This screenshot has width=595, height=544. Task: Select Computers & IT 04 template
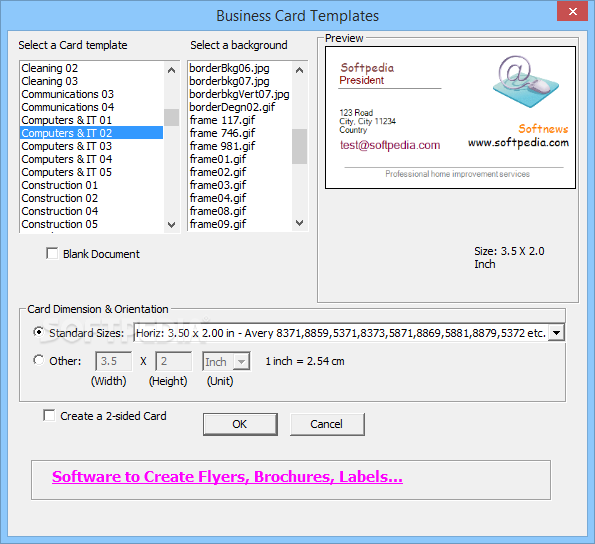[x=91, y=159]
